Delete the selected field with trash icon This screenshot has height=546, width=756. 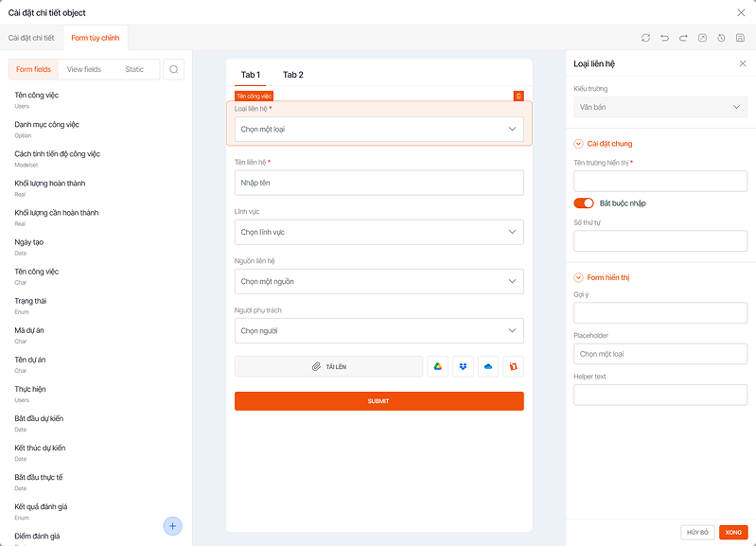click(x=518, y=96)
